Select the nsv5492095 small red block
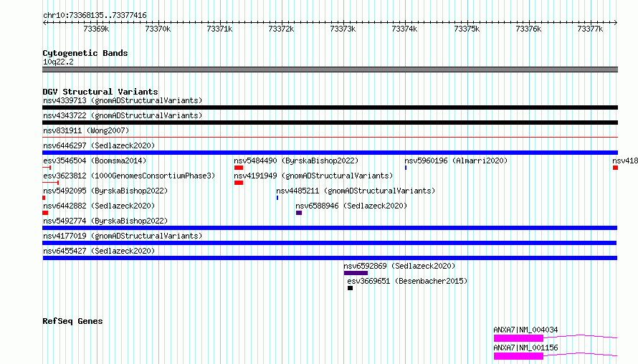The height and width of the screenshot is (364, 638). click(x=44, y=198)
